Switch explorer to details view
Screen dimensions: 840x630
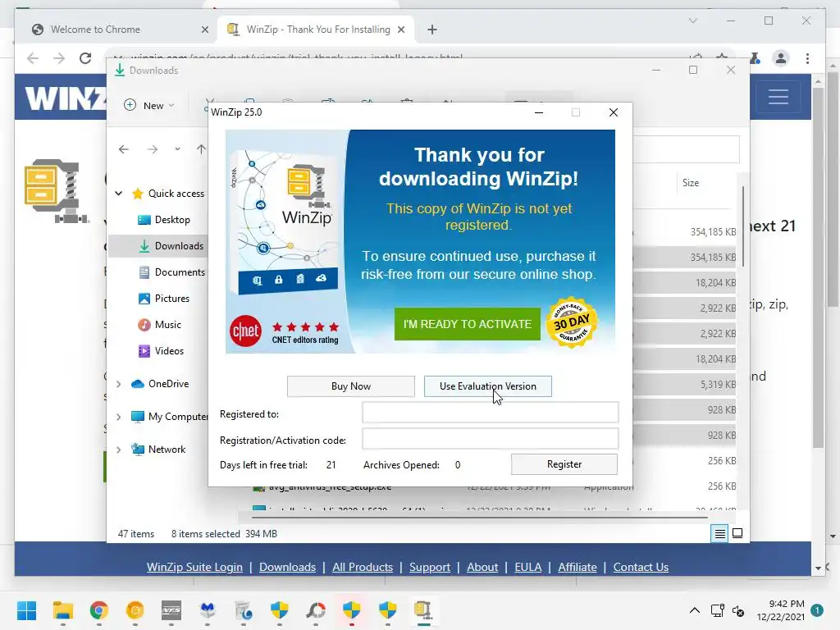pos(719,533)
